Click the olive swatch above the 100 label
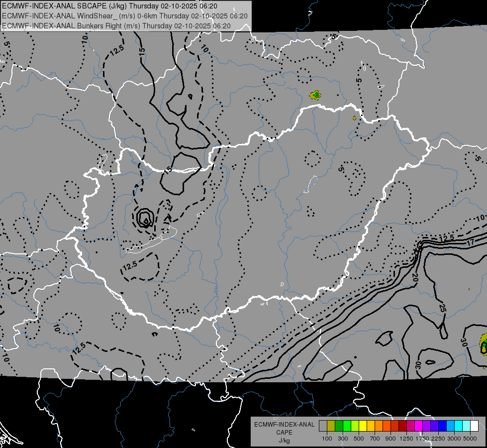Screen dimensions: 487x448 (x=331, y=426)
